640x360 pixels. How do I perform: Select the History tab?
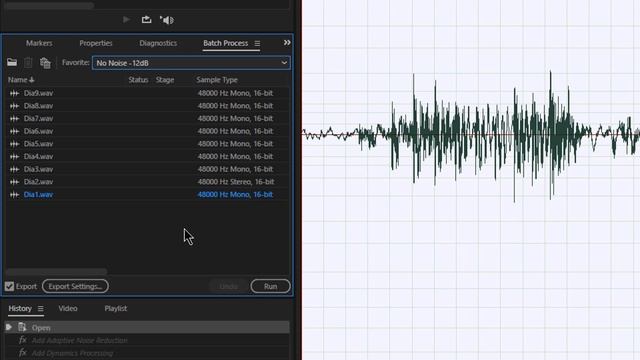[20, 308]
